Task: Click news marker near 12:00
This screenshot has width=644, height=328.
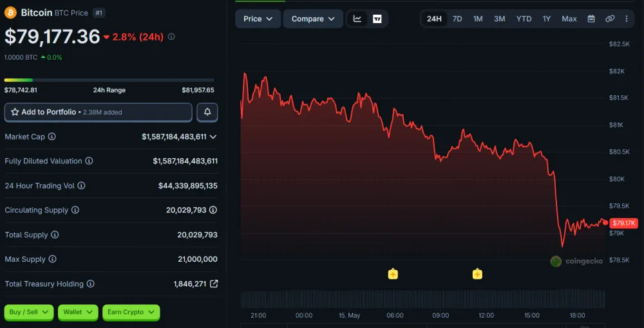Action: 477,274
